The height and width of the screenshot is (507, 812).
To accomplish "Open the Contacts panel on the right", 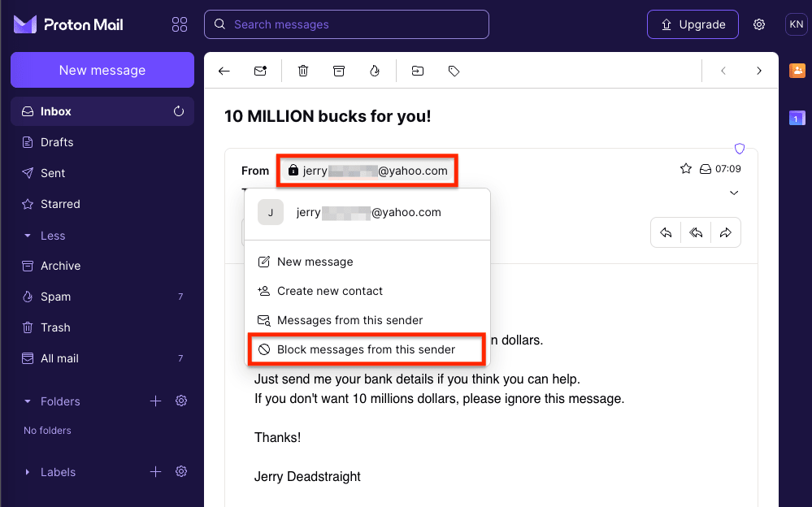I will [797, 71].
